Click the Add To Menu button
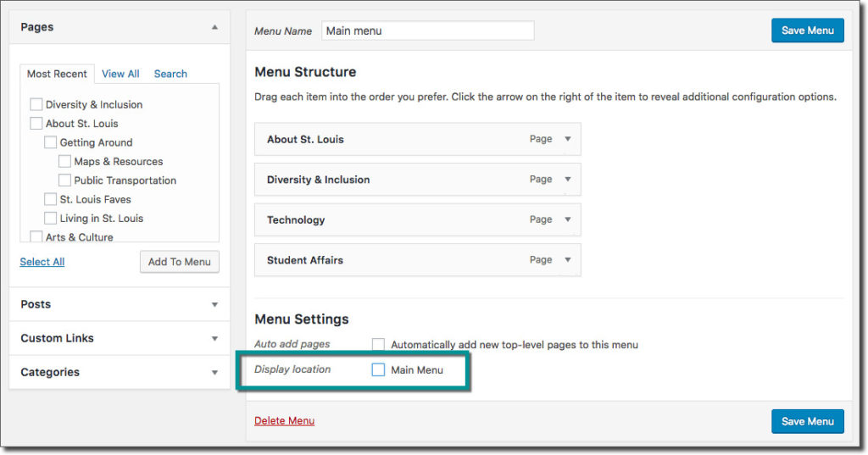 tap(179, 262)
